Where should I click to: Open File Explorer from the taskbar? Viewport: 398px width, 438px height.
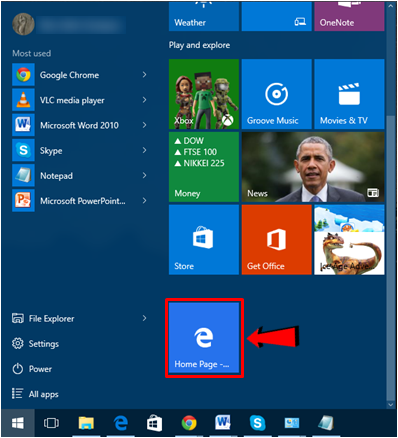tap(86, 423)
